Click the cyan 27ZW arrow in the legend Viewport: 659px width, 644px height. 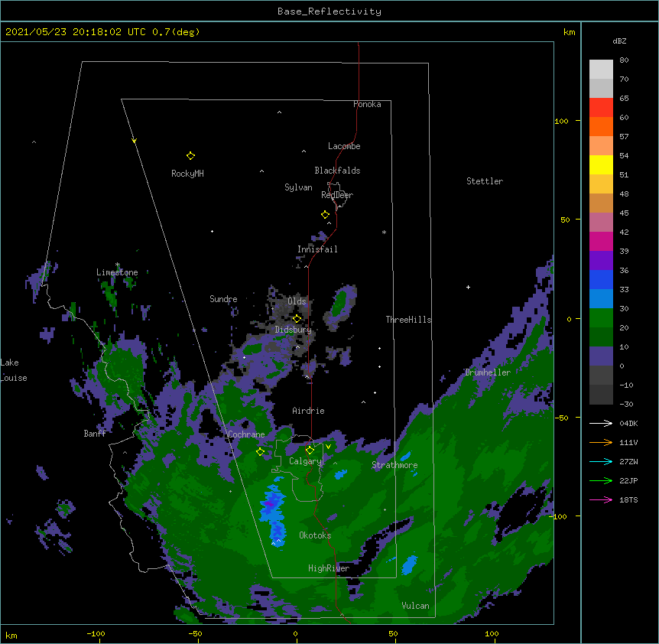tap(601, 461)
